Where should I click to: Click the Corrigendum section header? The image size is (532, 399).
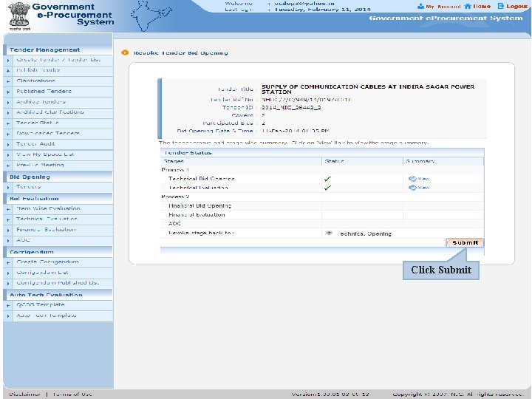pyautogui.click(x=58, y=252)
